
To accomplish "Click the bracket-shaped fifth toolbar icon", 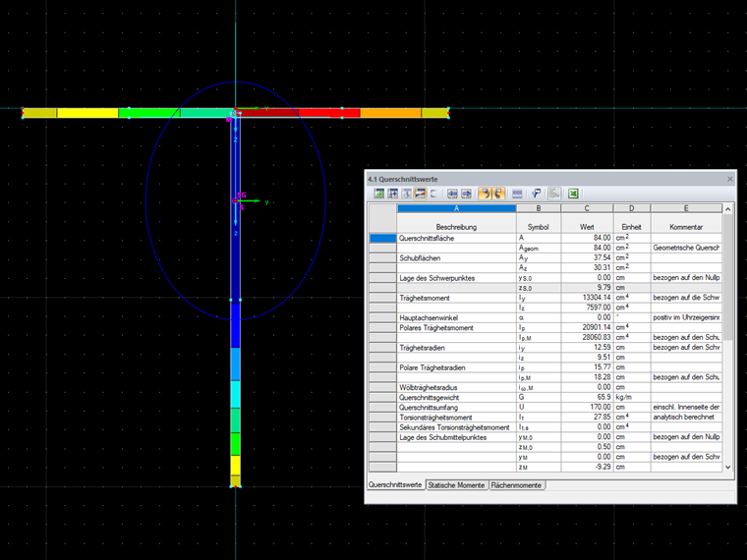I will pos(433,194).
